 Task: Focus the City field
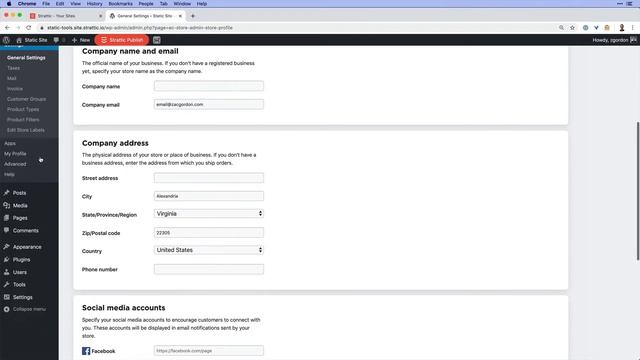coord(209,196)
